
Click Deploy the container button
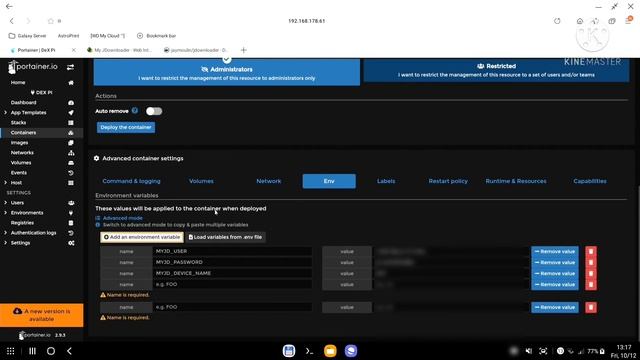click(x=126, y=127)
